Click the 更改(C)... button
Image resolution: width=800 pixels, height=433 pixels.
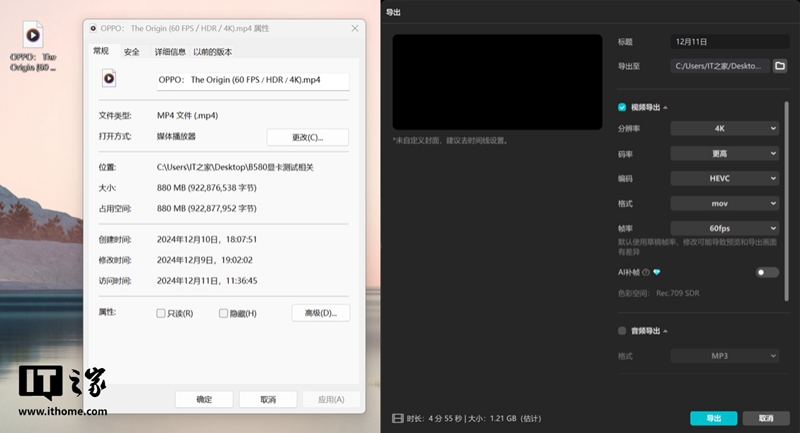[x=307, y=137]
